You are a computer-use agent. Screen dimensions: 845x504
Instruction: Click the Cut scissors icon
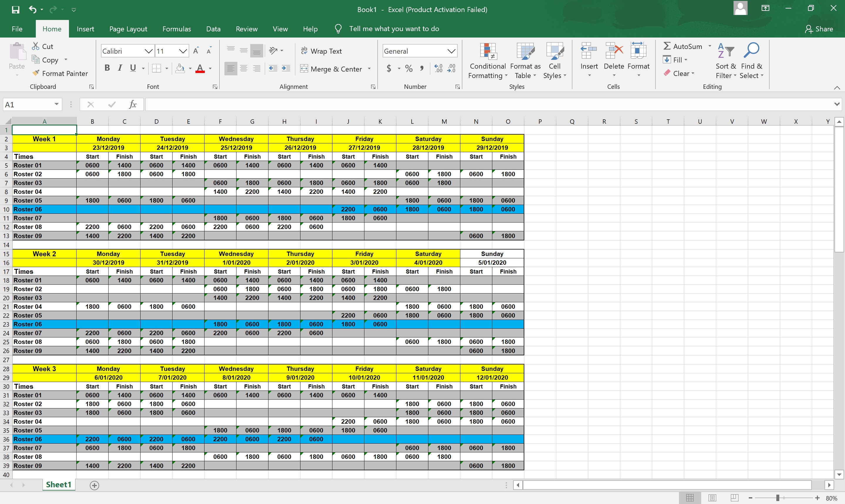point(35,46)
